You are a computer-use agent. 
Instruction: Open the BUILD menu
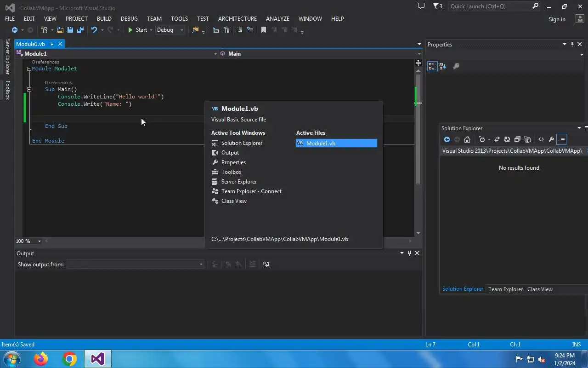(x=104, y=18)
